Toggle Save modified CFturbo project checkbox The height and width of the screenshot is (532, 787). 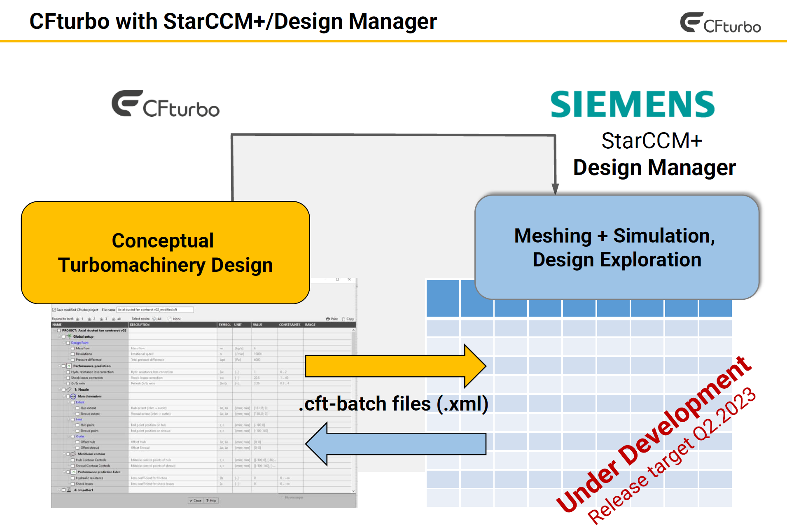[x=54, y=310]
